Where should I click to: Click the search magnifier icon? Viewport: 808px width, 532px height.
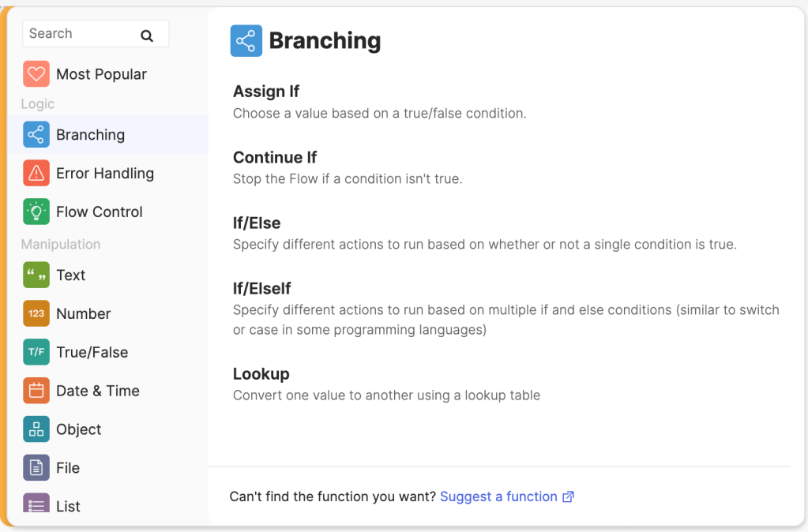click(147, 33)
